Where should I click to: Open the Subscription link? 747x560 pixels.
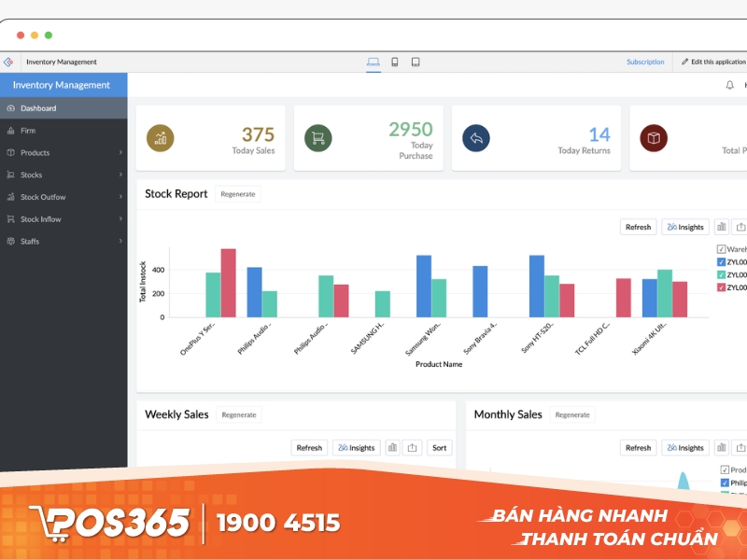645,62
